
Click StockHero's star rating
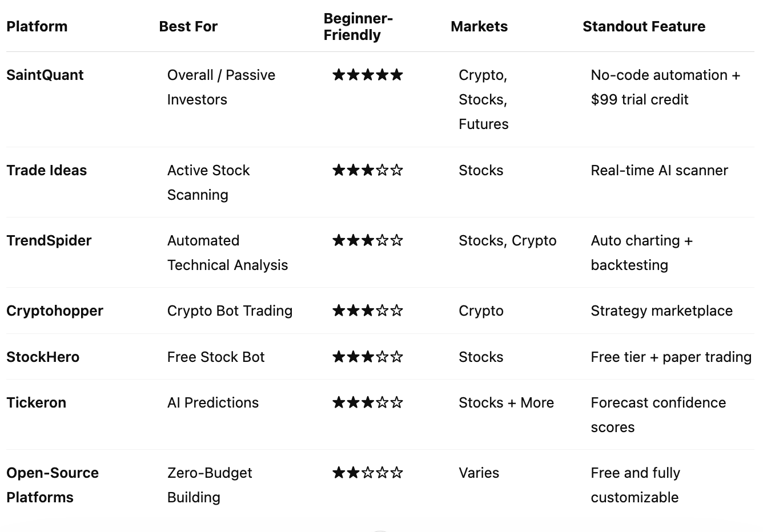click(x=368, y=357)
